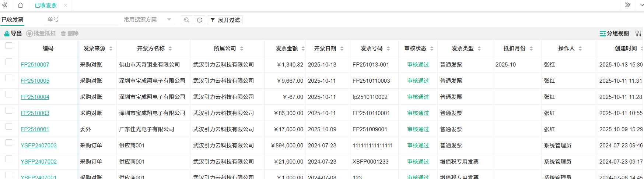
Task: Switch to the 已收发票 top tab
Action: [x=46, y=5]
